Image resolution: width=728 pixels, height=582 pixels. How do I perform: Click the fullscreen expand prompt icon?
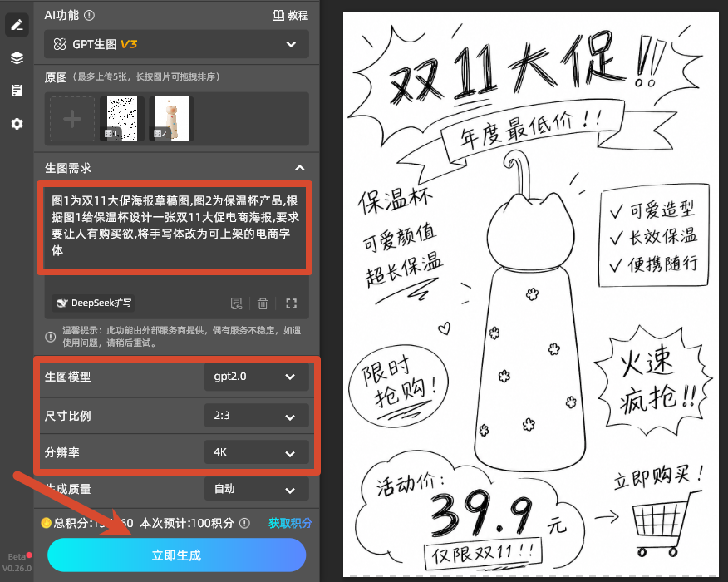(291, 303)
